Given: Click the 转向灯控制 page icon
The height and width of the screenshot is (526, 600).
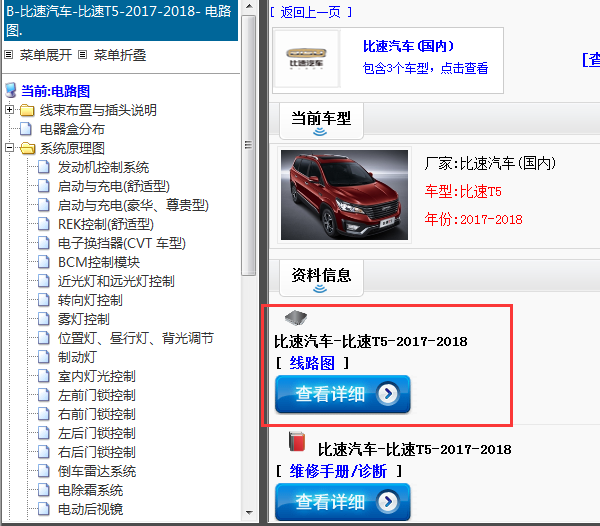Looking at the screenshot, I should (44, 300).
